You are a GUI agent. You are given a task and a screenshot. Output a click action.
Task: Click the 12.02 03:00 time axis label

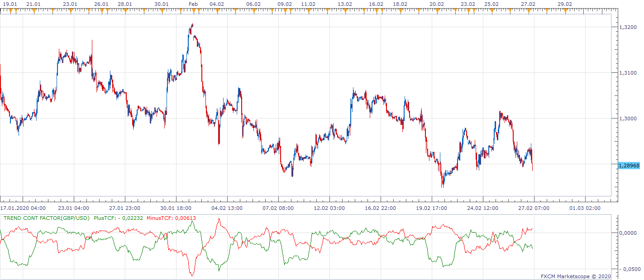click(329, 208)
